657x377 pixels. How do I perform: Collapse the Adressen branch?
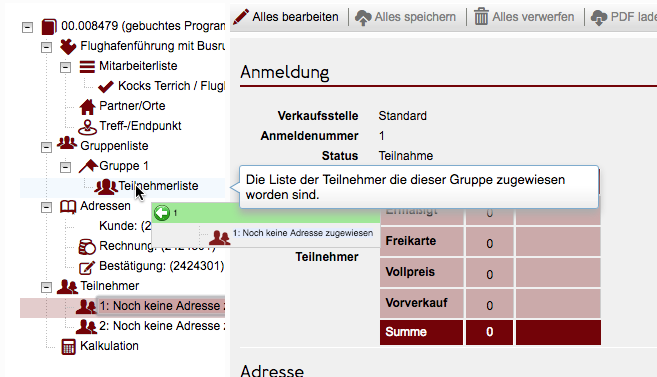tap(46, 207)
